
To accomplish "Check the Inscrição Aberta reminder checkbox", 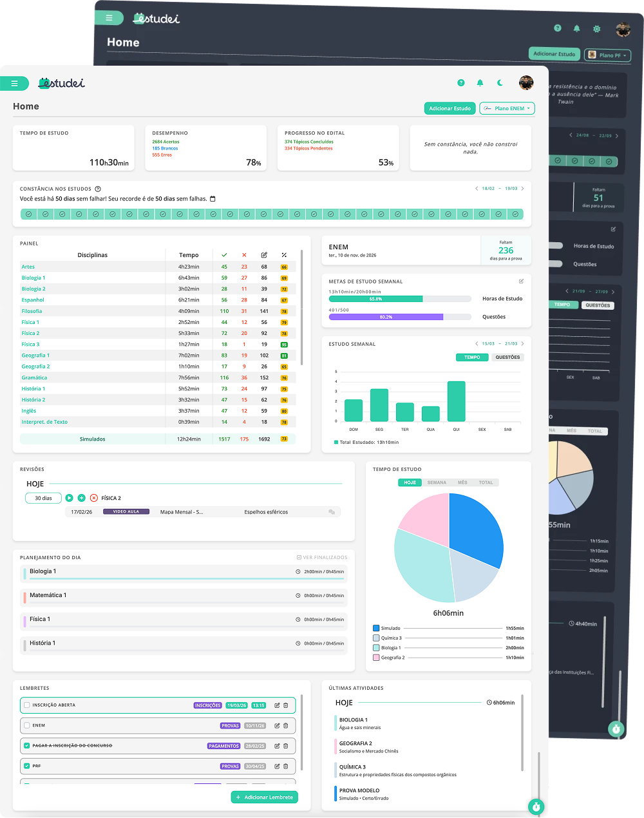I will click(x=27, y=705).
